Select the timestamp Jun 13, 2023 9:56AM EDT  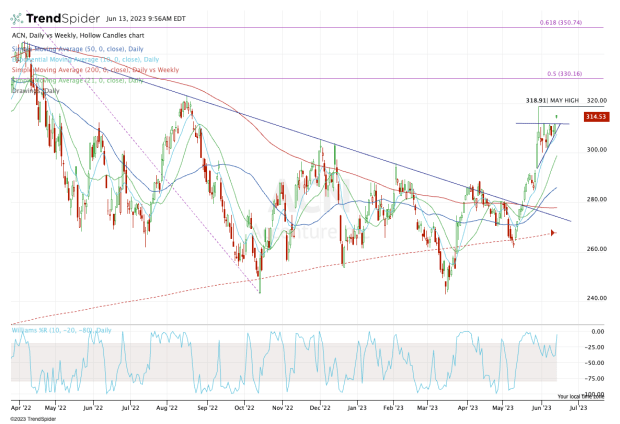click(146, 19)
